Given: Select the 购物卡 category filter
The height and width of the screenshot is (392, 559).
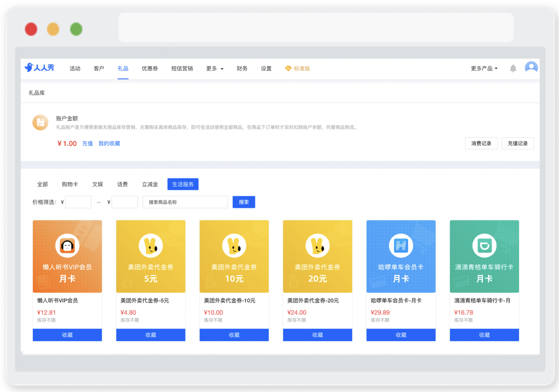Looking at the screenshot, I should [70, 184].
